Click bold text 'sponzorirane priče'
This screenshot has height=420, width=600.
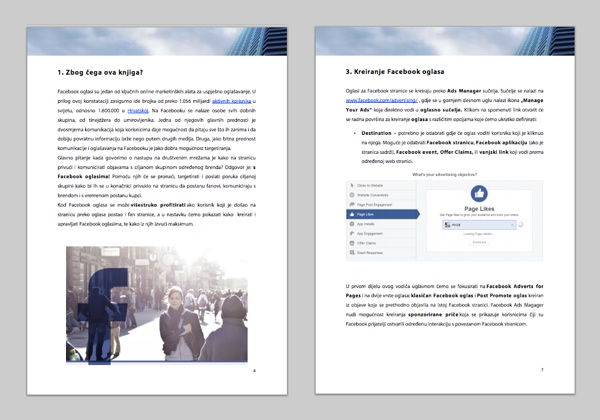(433, 315)
